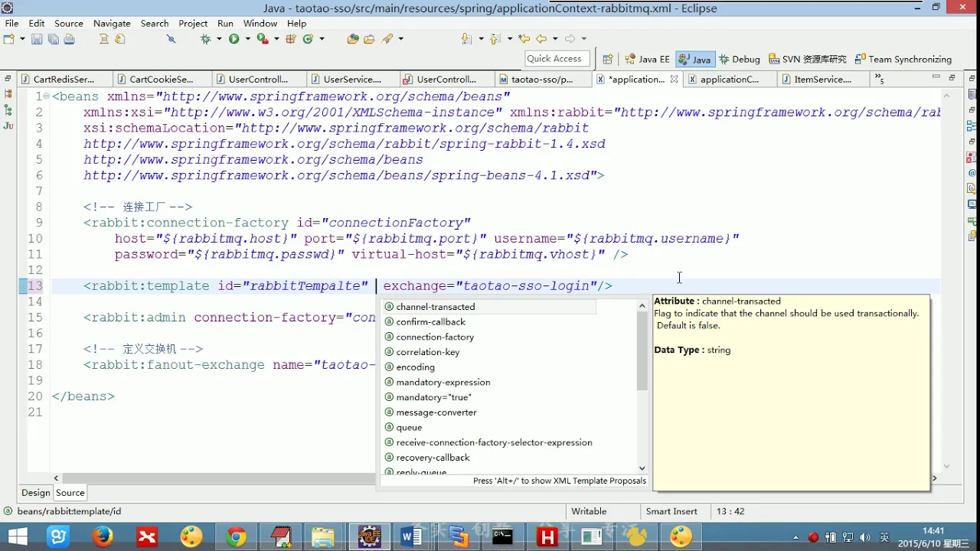The width and height of the screenshot is (980, 551).
Task: Click the taskbar clock and date
Action: (933, 536)
